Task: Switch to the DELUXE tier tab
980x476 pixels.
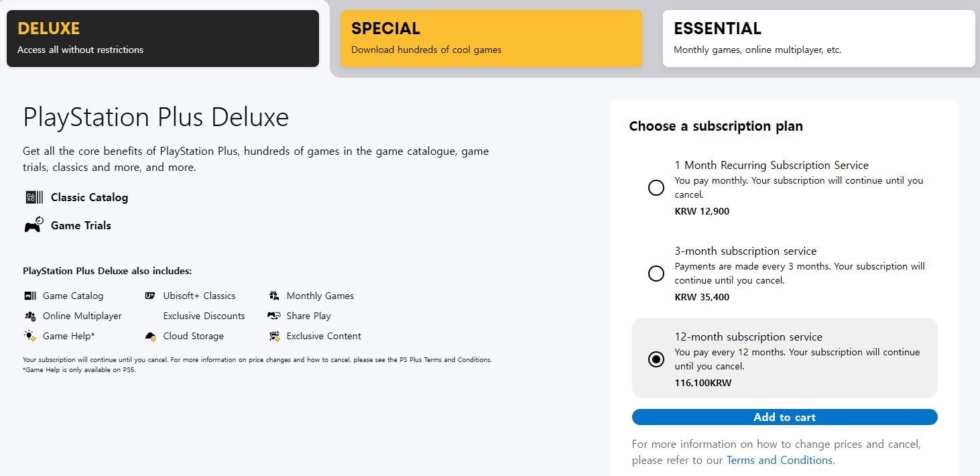Action: coord(163,38)
